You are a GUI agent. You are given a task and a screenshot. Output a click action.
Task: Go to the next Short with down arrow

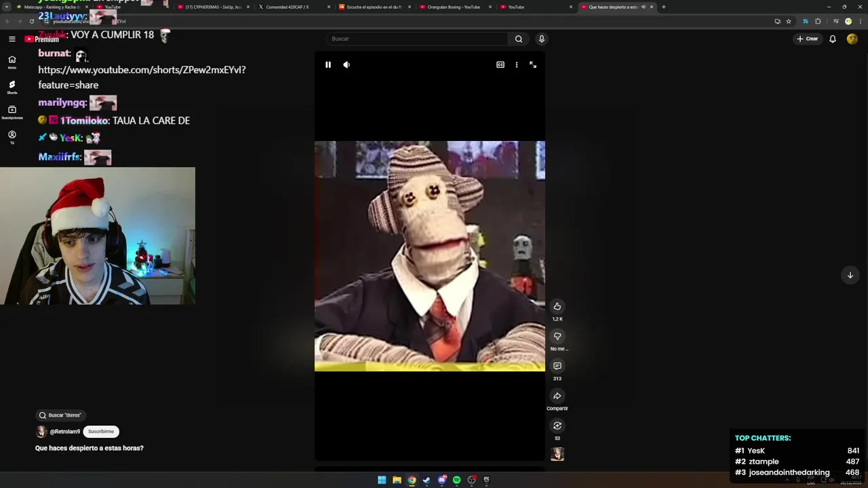pos(850,275)
